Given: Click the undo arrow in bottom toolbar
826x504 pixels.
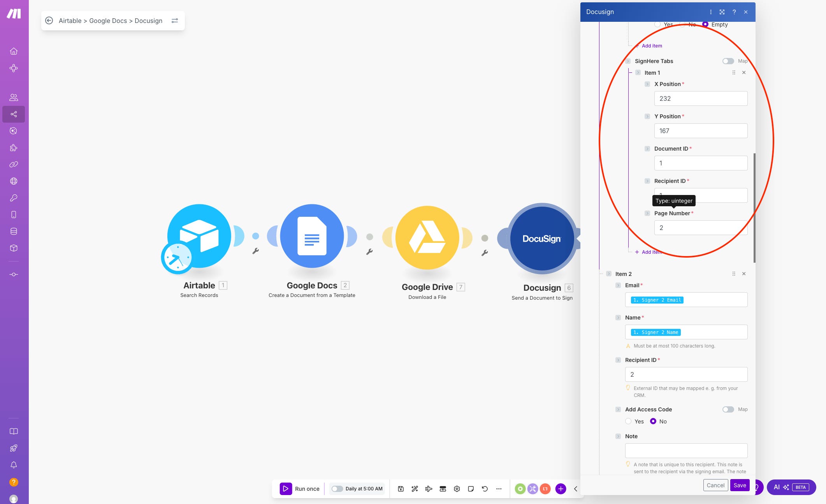Looking at the screenshot, I should [x=485, y=489].
